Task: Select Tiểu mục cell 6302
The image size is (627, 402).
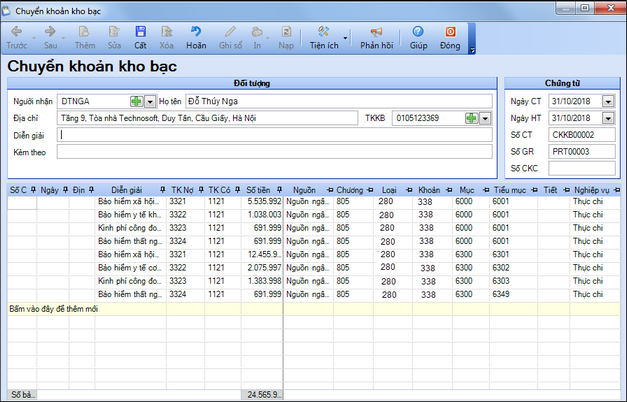Action: [513, 268]
